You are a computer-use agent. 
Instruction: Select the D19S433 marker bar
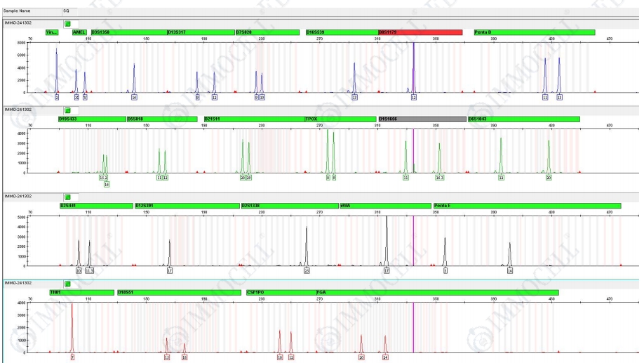[92, 119]
